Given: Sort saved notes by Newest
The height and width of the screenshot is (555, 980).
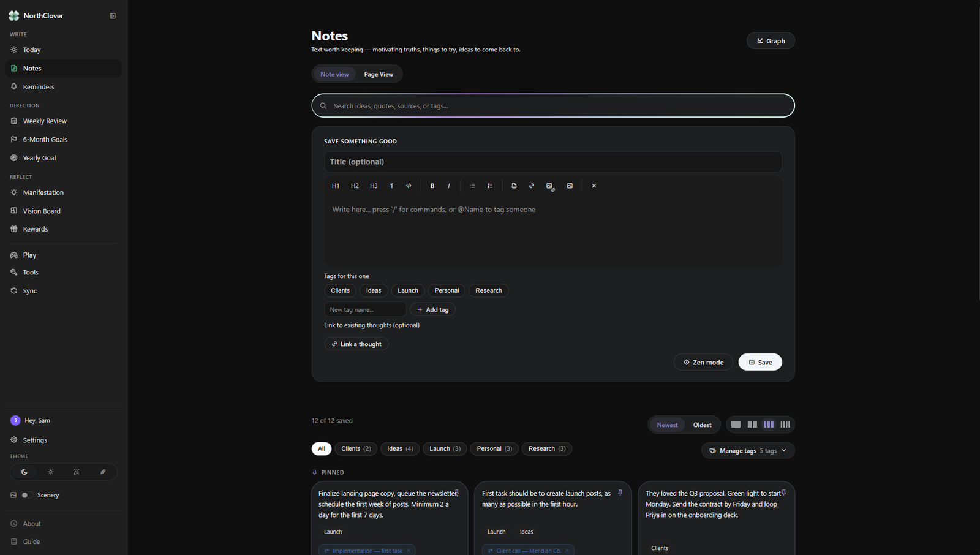Looking at the screenshot, I should click(667, 425).
